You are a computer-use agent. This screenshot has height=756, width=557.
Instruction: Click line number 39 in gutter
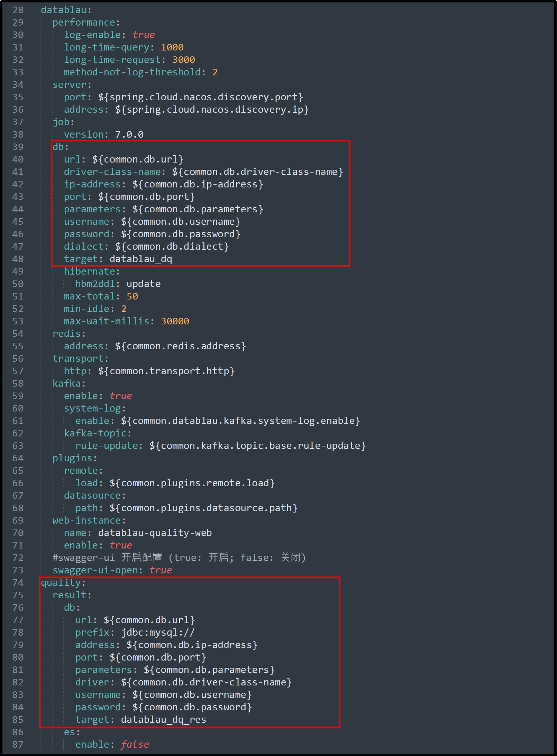pyautogui.click(x=18, y=147)
